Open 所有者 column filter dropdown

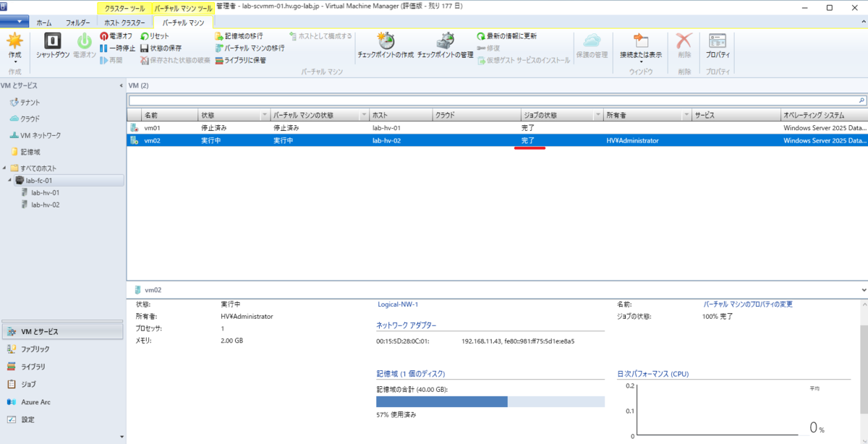[x=686, y=115]
